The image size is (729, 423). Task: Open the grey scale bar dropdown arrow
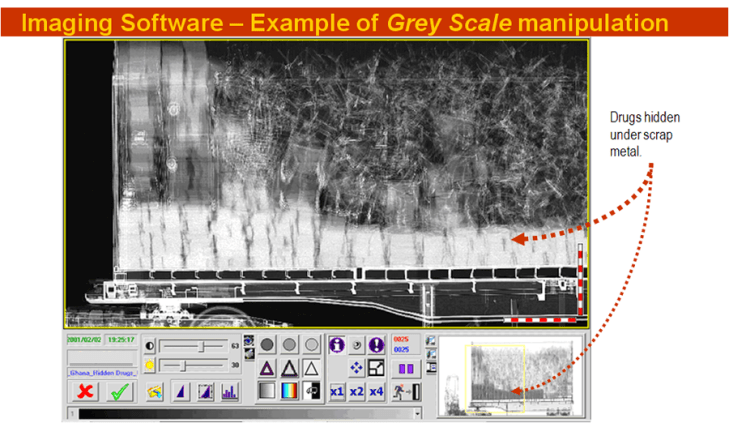click(x=417, y=413)
